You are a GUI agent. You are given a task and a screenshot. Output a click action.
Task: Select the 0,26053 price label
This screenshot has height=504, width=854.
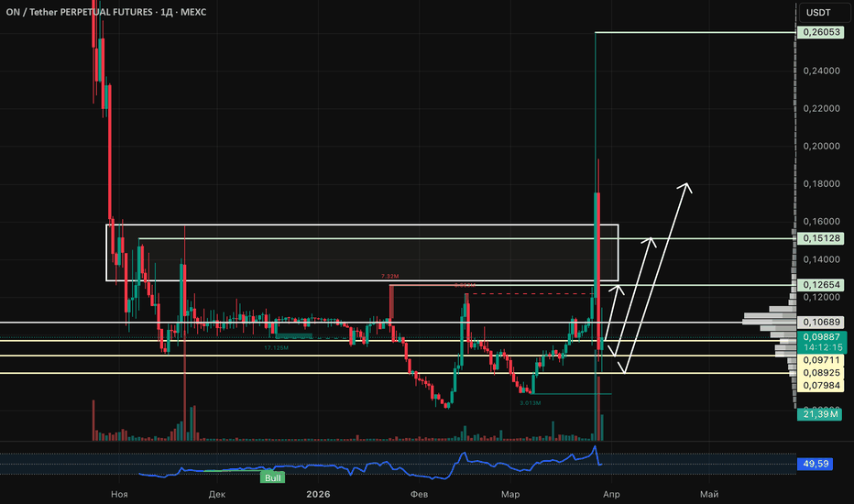821,32
